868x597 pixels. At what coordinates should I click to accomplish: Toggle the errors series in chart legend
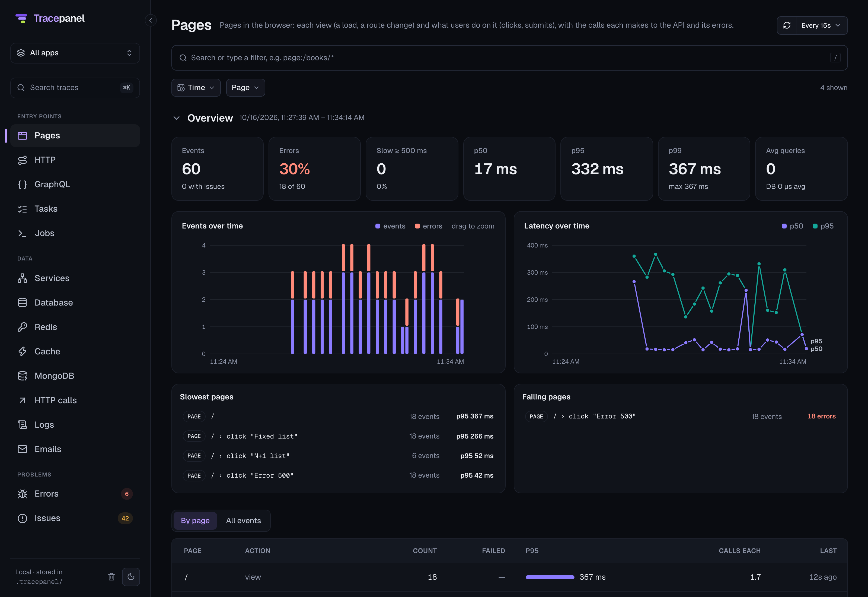(x=428, y=226)
